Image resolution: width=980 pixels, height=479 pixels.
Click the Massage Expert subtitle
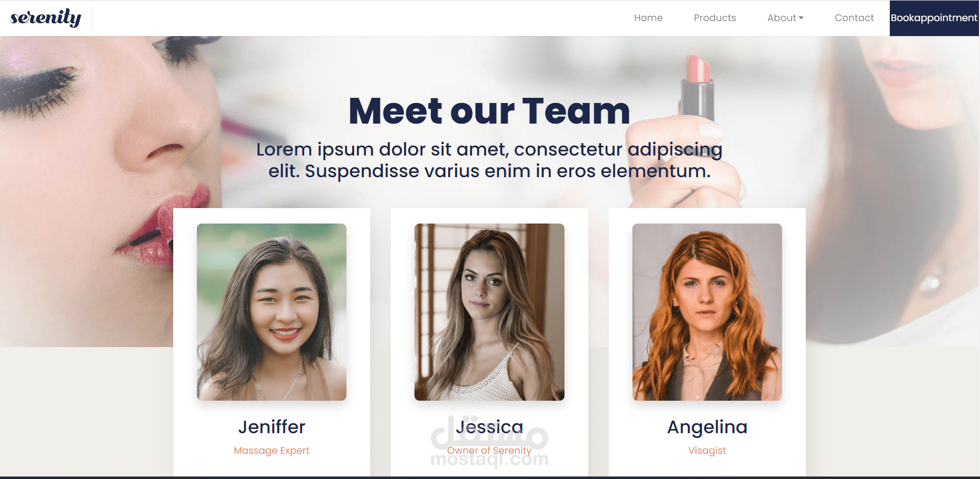(x=272, y=451)
